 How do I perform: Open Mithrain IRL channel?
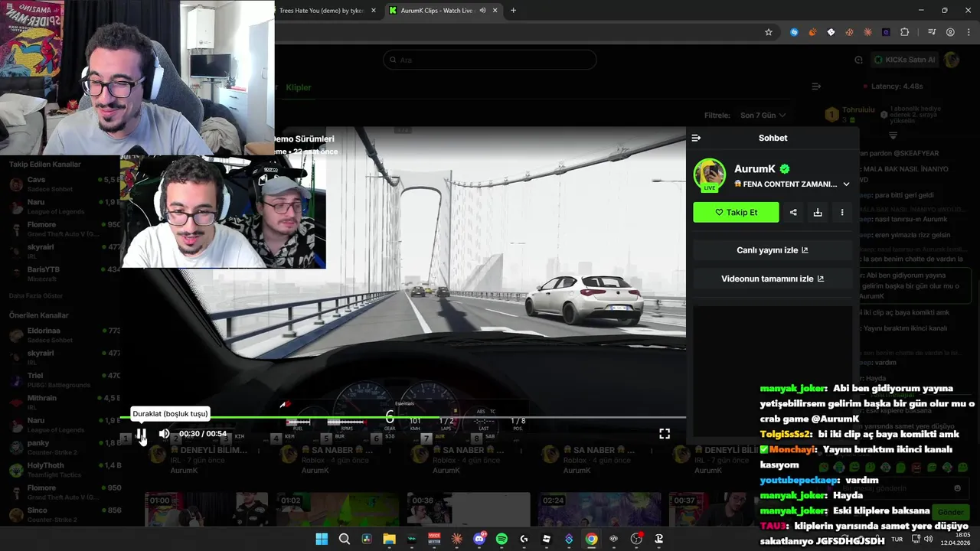pyautogui.click(x=61, y=402)
